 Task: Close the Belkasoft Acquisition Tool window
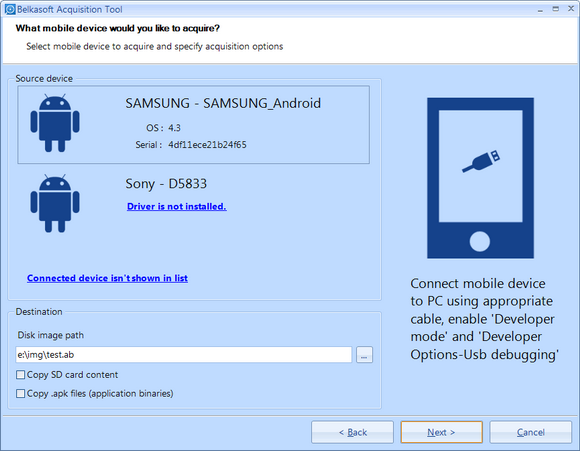pos(571,9)
